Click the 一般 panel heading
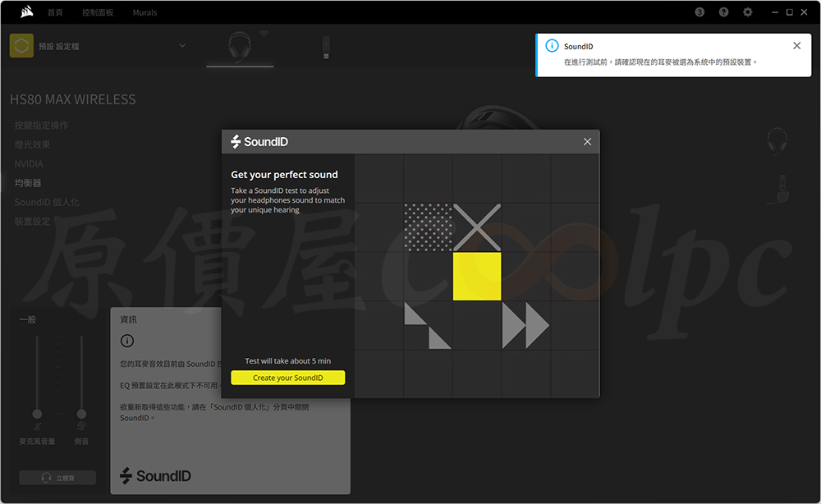 pyautogui.click(x=28, y=320)
